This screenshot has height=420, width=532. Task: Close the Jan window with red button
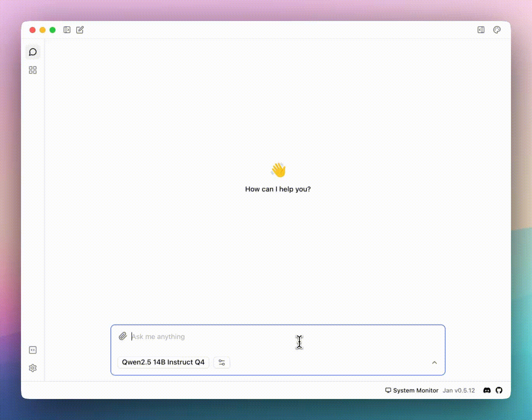click(x=33, y=30)
